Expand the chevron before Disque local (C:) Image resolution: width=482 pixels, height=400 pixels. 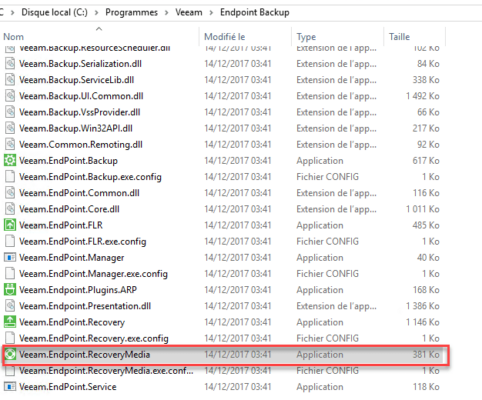(12, 13)
